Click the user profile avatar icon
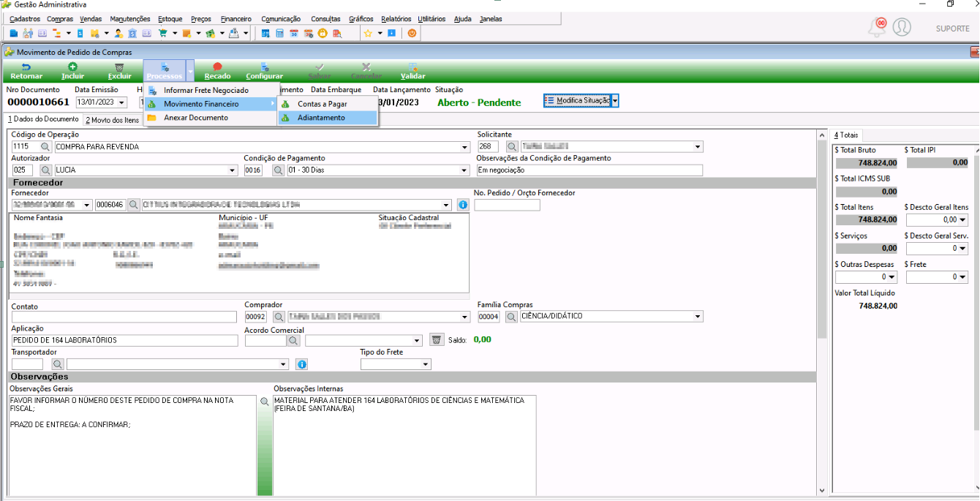The image size is (980, 501). tap(902, 28)
